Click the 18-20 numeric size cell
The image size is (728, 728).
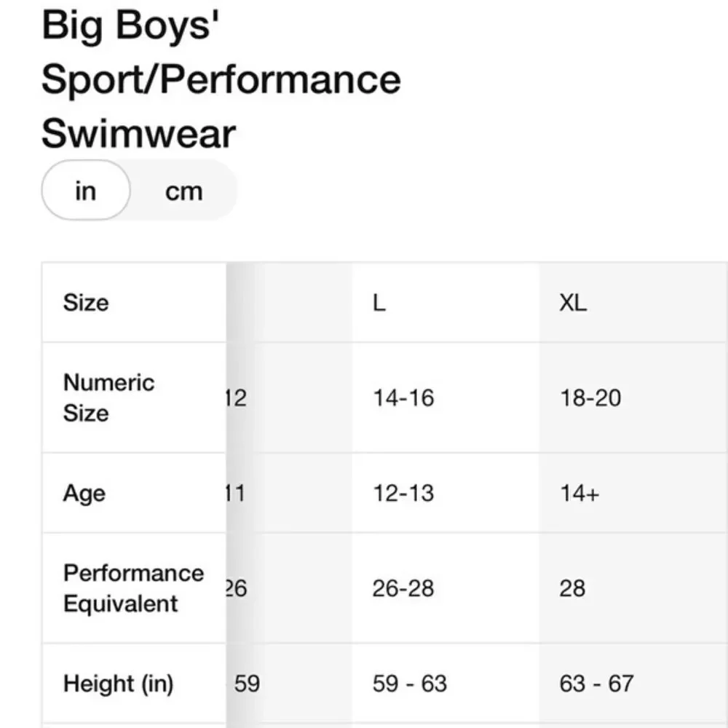click(590, 398)
